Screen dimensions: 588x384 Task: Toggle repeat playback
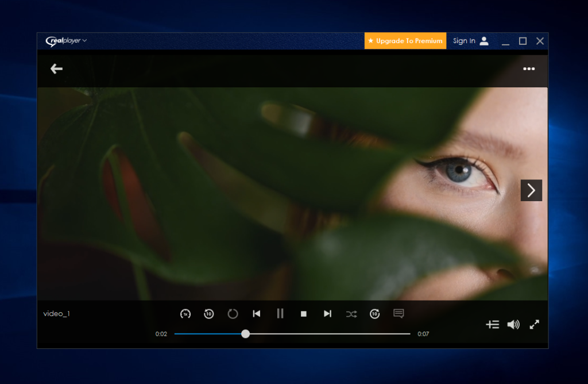[x=233, y=314]
